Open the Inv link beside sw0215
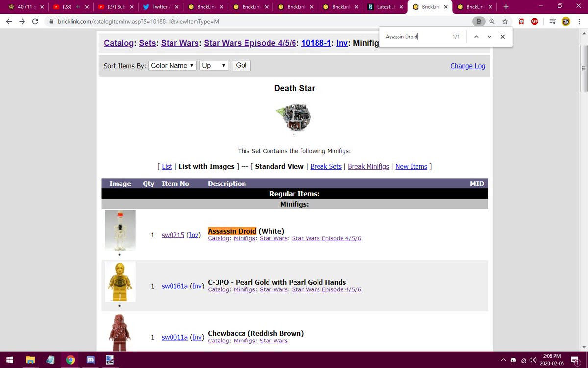The image size is (588, 368). pos(194,235)
